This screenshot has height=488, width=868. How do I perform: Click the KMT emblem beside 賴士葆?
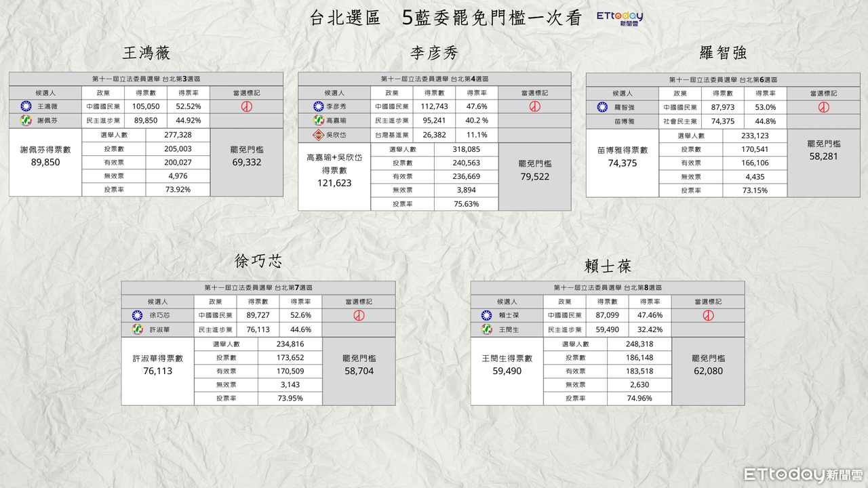point(487,315)
